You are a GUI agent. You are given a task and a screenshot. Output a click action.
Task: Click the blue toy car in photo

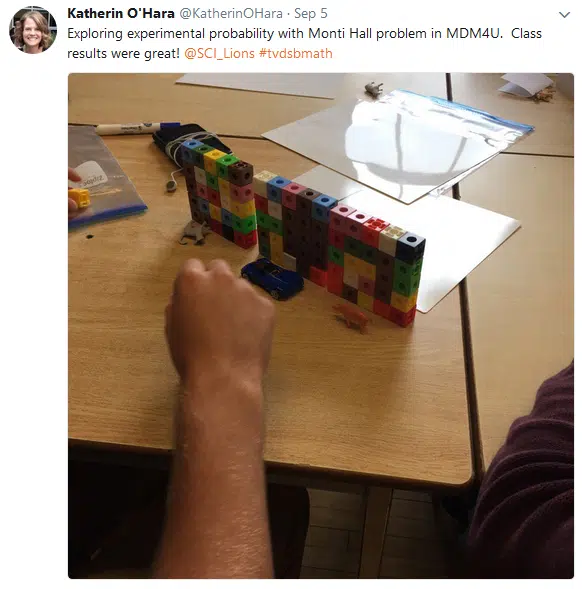(x=273, y=278)
